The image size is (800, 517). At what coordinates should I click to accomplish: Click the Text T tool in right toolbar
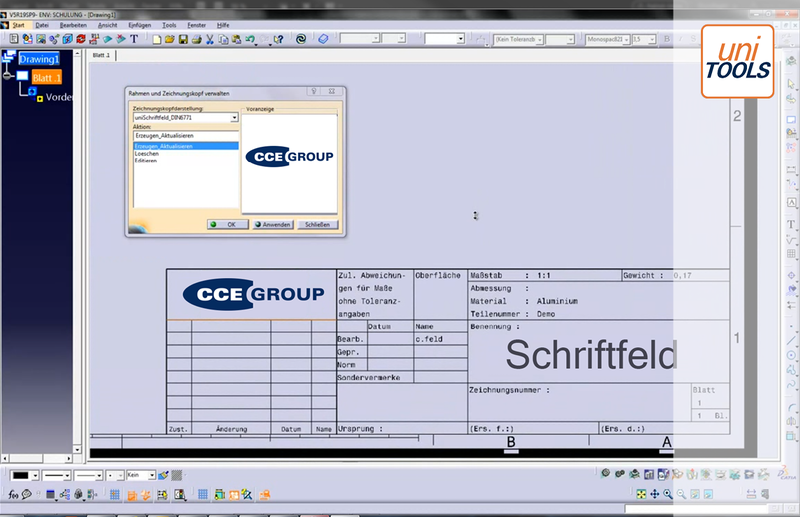(x=791, y=224)
